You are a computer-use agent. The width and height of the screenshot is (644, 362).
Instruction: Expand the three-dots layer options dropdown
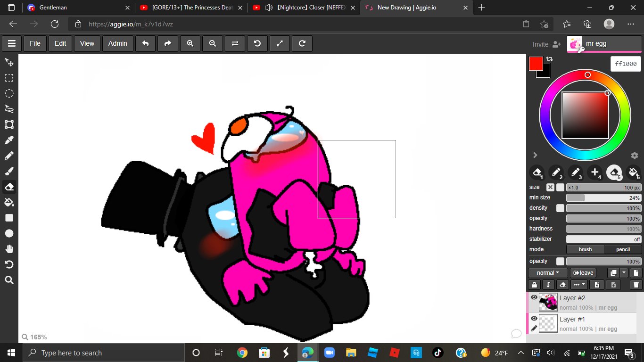tap(578, 285)
